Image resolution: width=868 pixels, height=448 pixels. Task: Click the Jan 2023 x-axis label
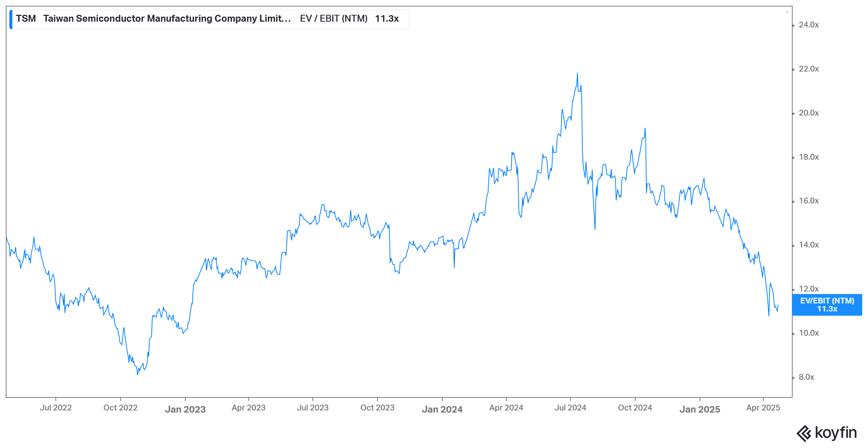[185, 409]
